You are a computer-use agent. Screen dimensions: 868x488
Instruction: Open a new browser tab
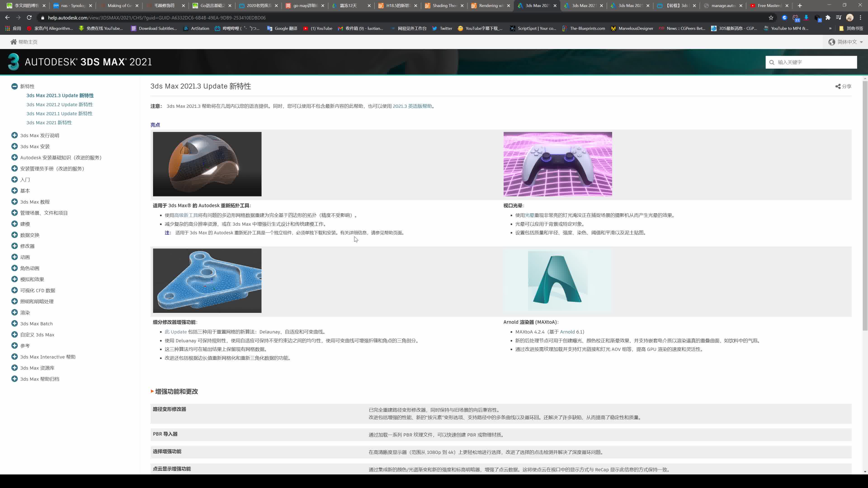tap(800, 5)
